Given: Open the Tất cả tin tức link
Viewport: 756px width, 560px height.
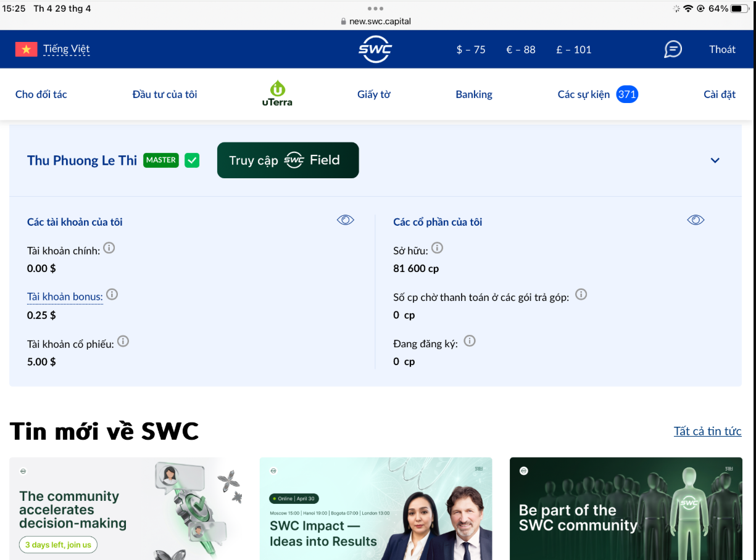Looking at the screenshot, I should [x=708, y=431].
